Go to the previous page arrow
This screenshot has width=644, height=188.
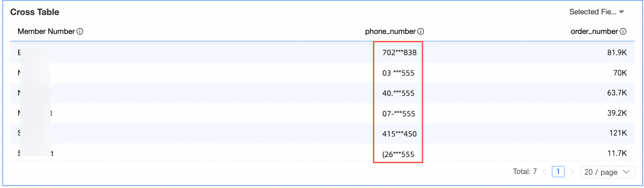pyautogui.click(x=545, y=172)
